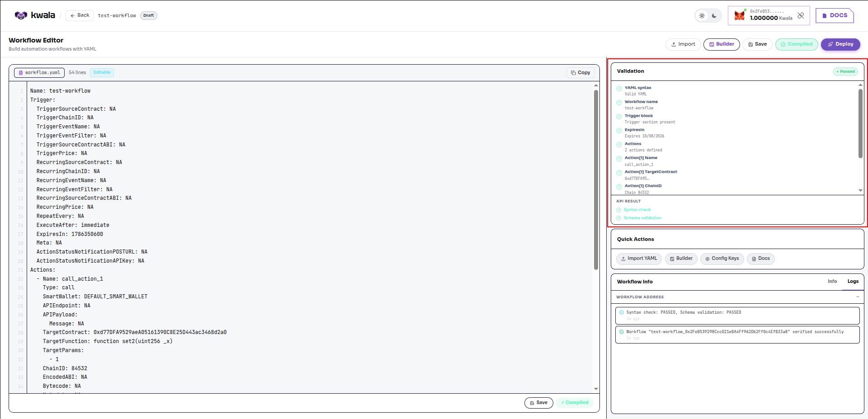Image resolution: width=868 pixels, height=419 pixels.
Task: Click check icon next to Syntax check
Action: [x=619, y=210]
